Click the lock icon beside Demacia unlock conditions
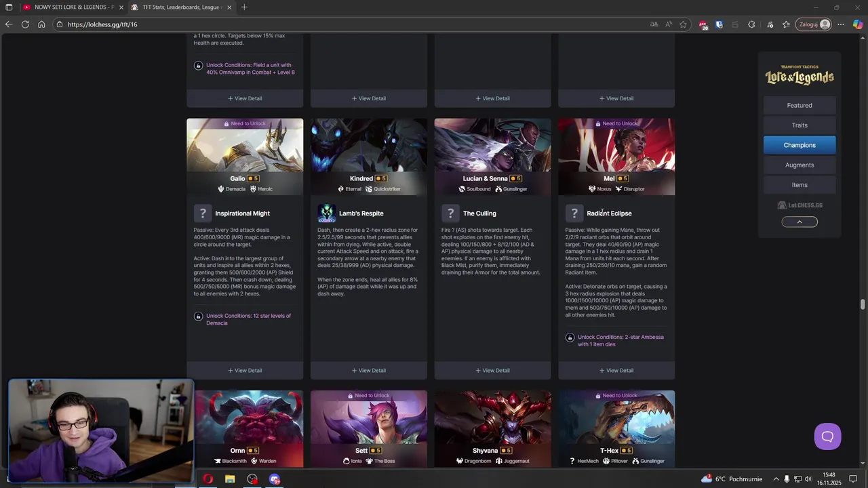The height and width of the screenshot is (488, 868). [198, 316]
